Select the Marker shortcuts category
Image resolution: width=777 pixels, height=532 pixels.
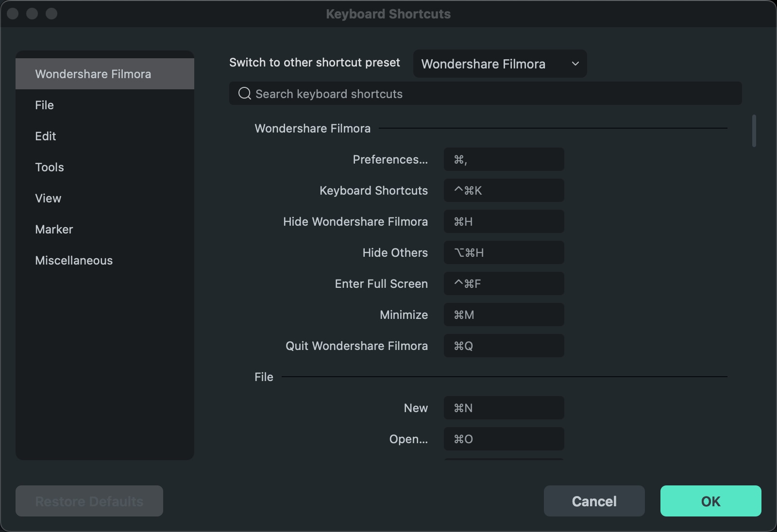click(x=54, y=229)
